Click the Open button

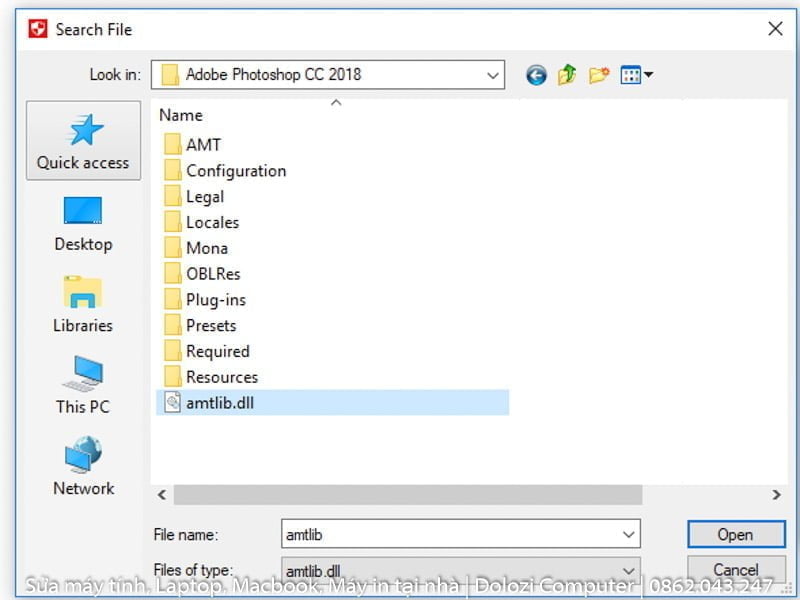(736, 533)
